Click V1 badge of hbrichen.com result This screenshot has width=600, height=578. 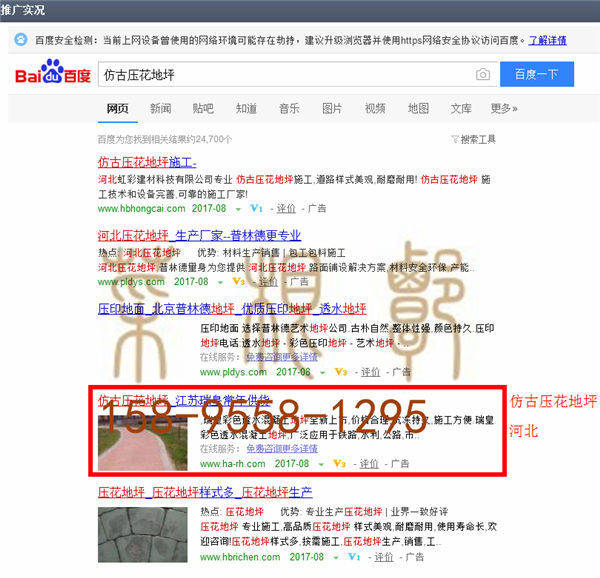pos(354,557)
